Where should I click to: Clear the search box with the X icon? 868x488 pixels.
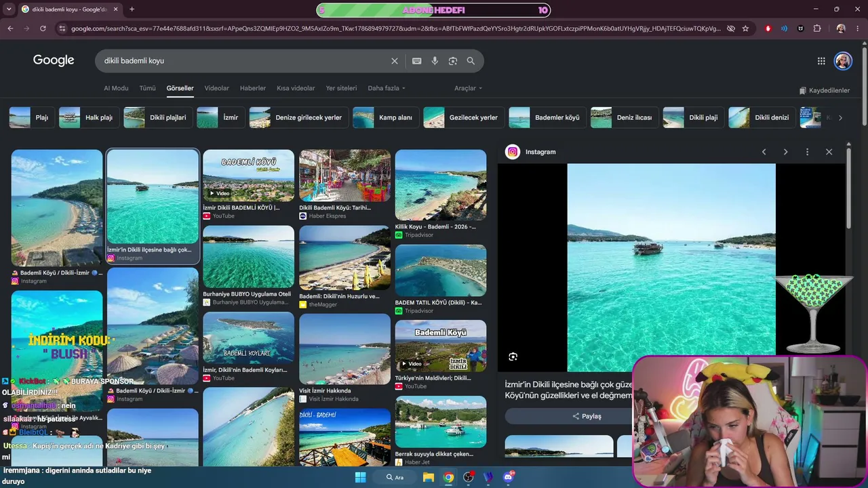pyautogui.click(x=395, y=61)
